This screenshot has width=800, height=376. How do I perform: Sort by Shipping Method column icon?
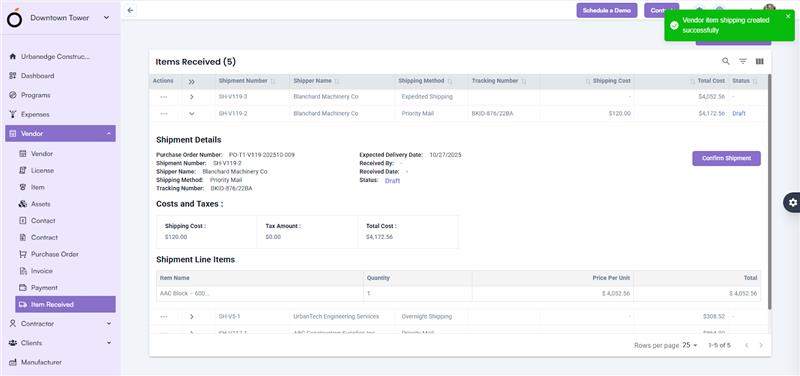coord(449,82)
